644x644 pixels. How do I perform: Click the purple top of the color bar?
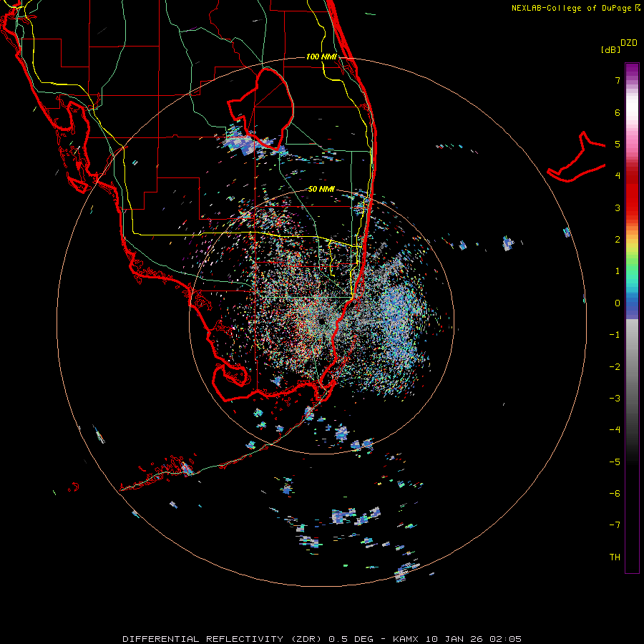[x=632, y=70]
